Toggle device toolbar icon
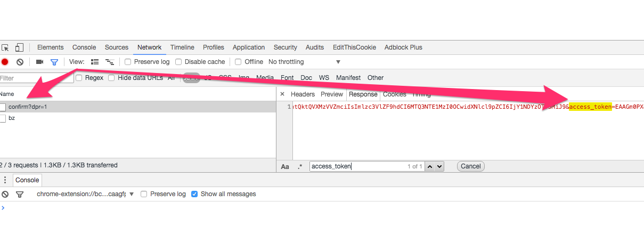The height and width of the screenshot is (226, 644). pos(19,47)
